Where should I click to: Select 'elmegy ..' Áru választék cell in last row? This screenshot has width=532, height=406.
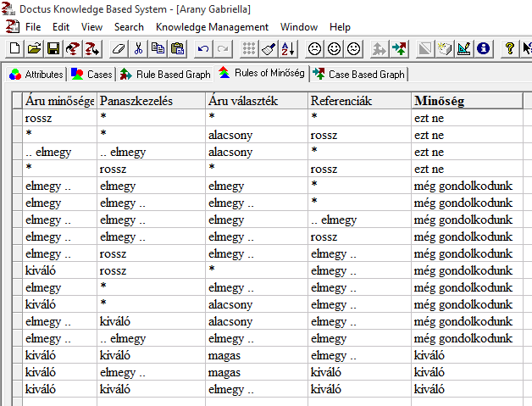point(257,389)
